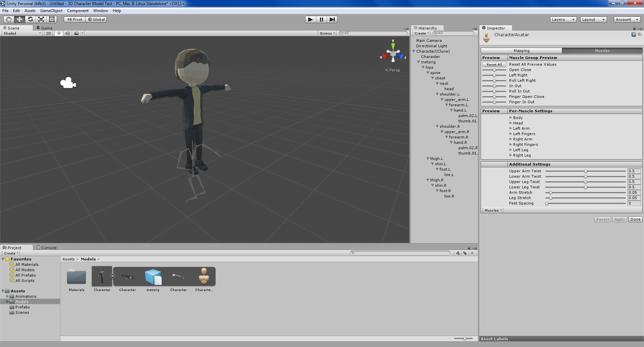Open the Shaded draw mode dropdown
The height and width of the screenshot is (347, 644).
[x=22, y=33]
